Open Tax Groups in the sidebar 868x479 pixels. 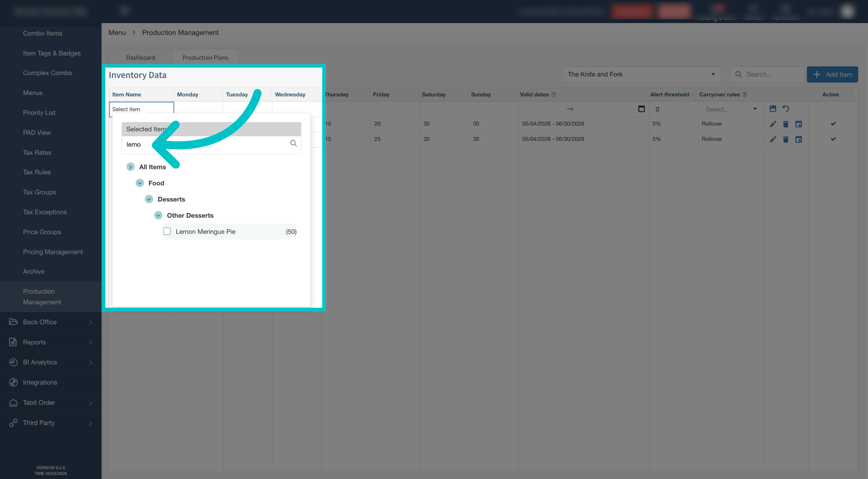coord(39,192)
